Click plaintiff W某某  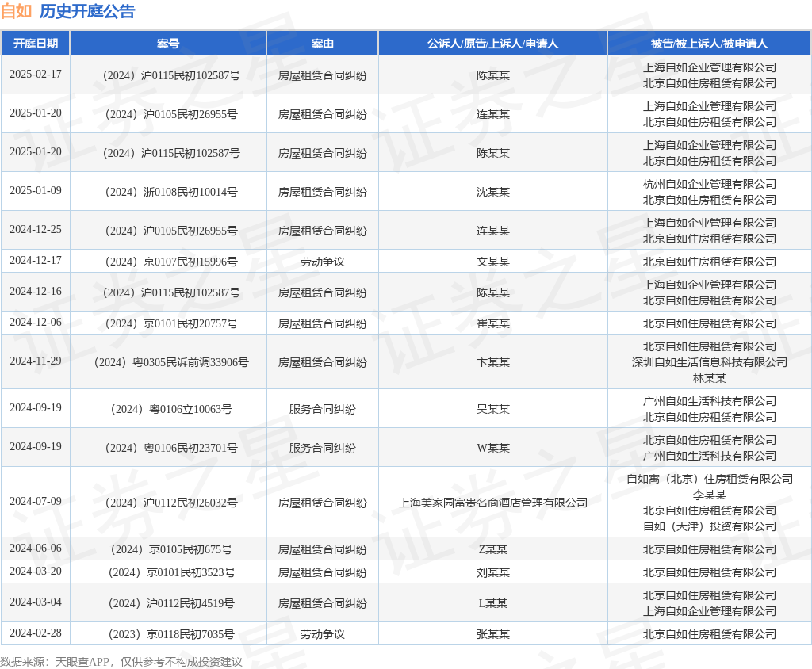click(493, 448)
